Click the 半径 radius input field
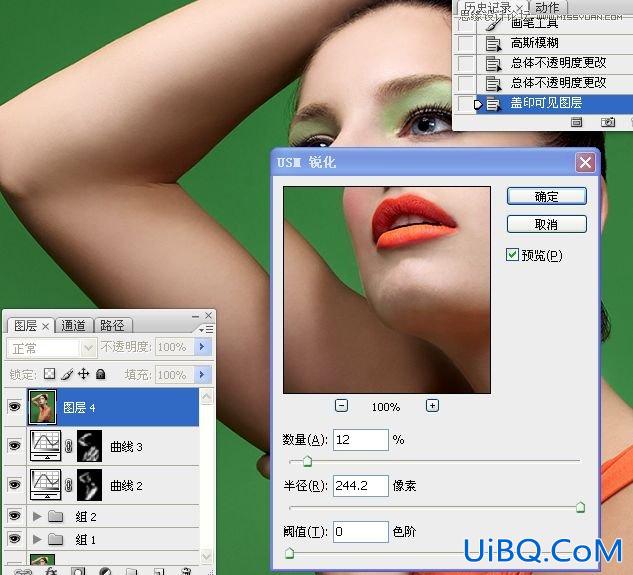Image resolution: width=633 pixels, height=575 pixels. click(x=361, y=486)
